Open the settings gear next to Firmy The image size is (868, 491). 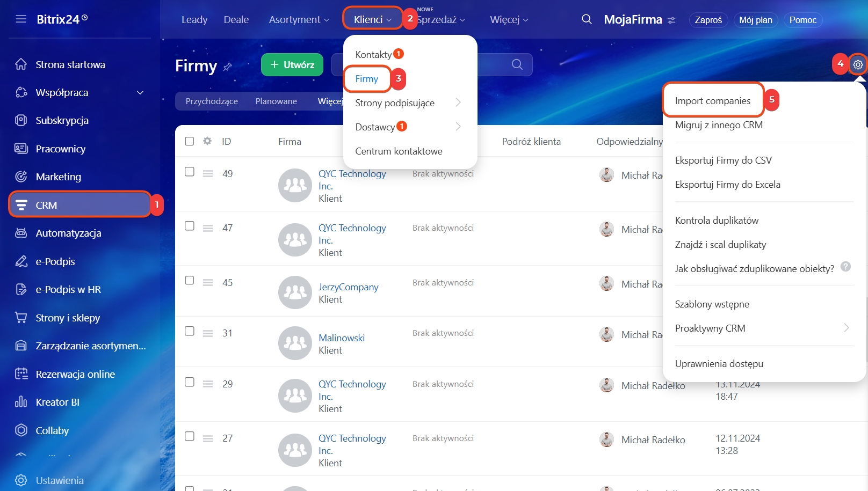(858, 64)
